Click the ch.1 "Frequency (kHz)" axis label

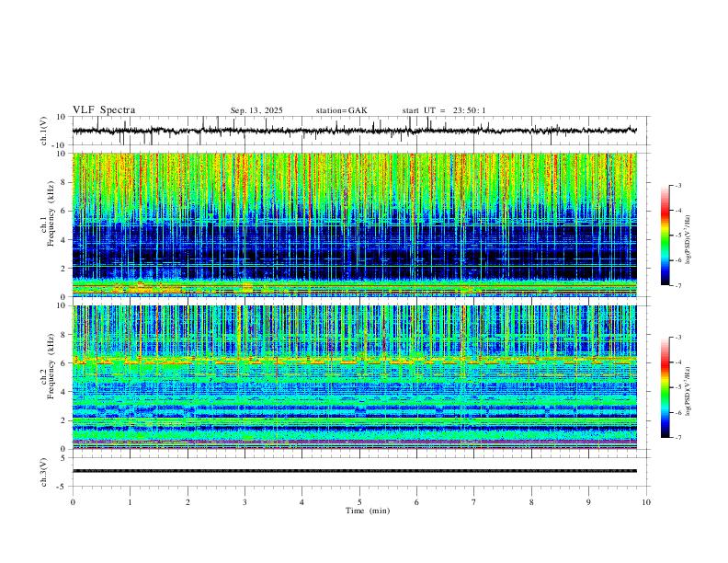[51, 213]
